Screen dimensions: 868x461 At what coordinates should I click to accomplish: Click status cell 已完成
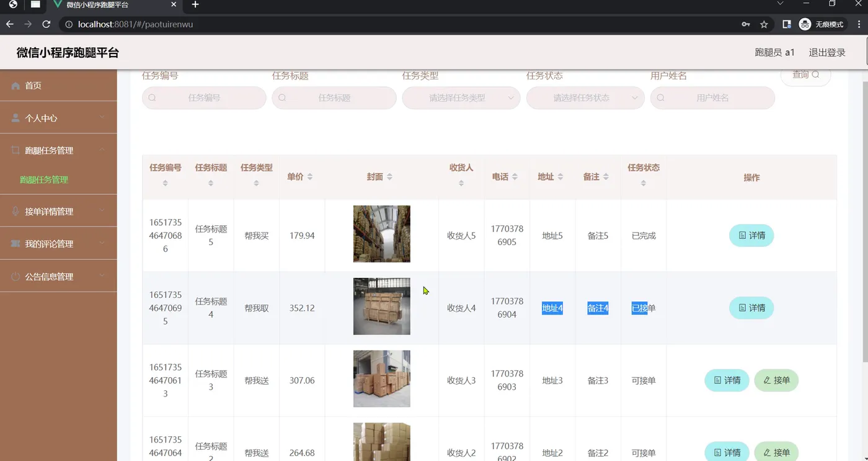click(x=644, y=236)
